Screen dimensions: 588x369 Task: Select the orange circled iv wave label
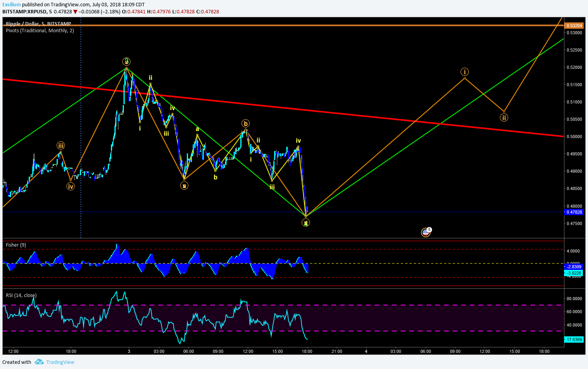(70, 186)
